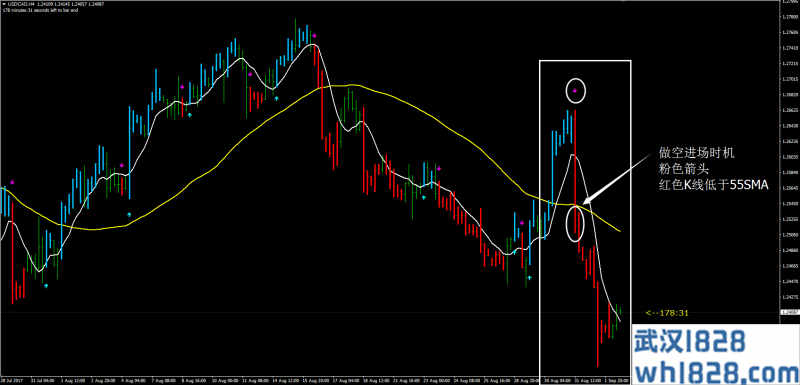Screen dimensions: 800x385
Task: Click the USDCAD,H4 chart title text
Action: pyautogui.click(x=17, y=4)
